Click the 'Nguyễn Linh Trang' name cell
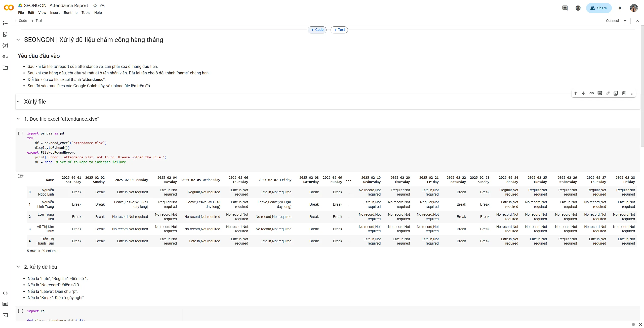This screenshot has width=644, height=328. [45, 205]
